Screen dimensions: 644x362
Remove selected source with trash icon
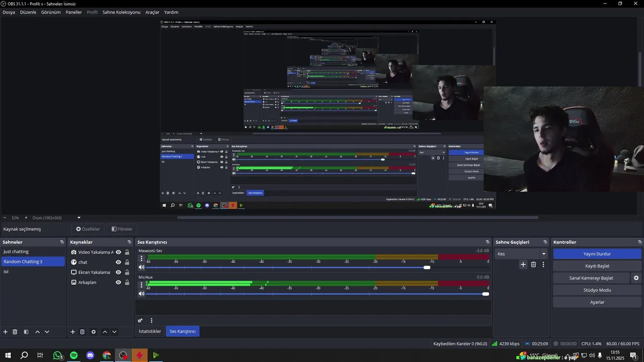(x=83, y=332)
